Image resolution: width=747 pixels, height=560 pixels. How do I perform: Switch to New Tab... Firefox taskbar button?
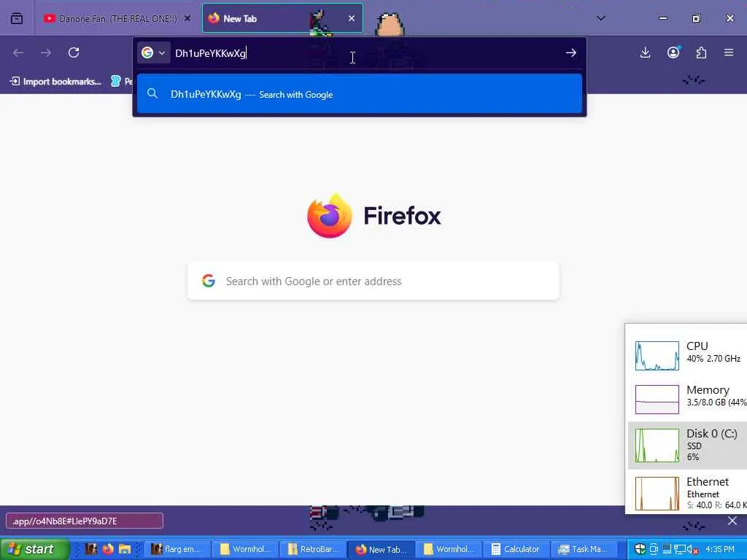380,549
